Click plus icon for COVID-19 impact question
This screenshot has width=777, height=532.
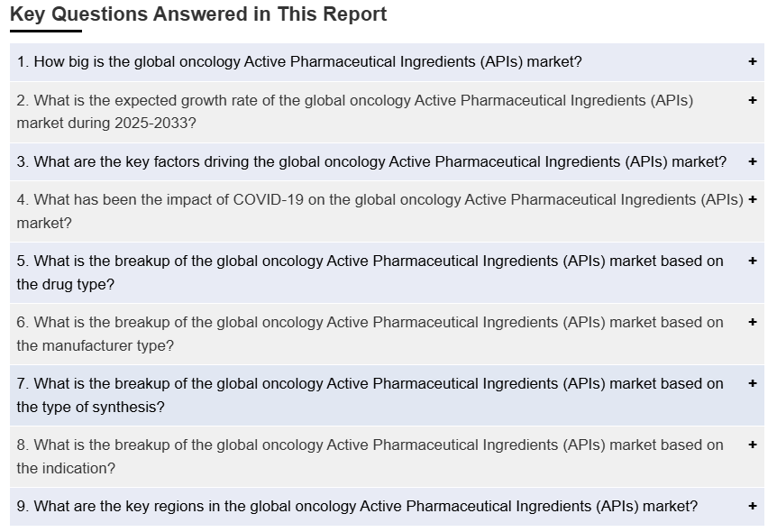point(752,199)
